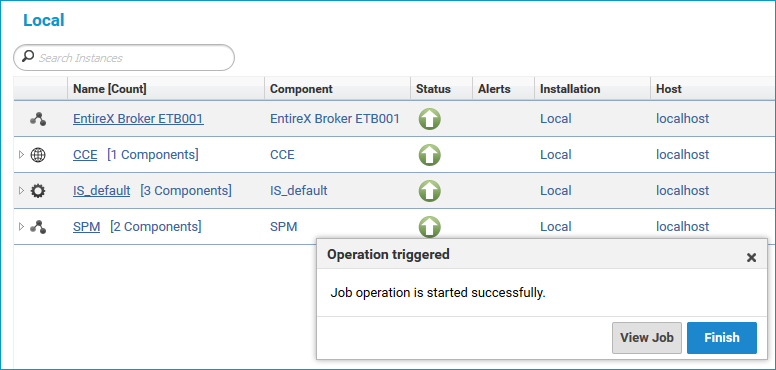
Task: Expand the SPM instance row
Action: tap(21, 227)
